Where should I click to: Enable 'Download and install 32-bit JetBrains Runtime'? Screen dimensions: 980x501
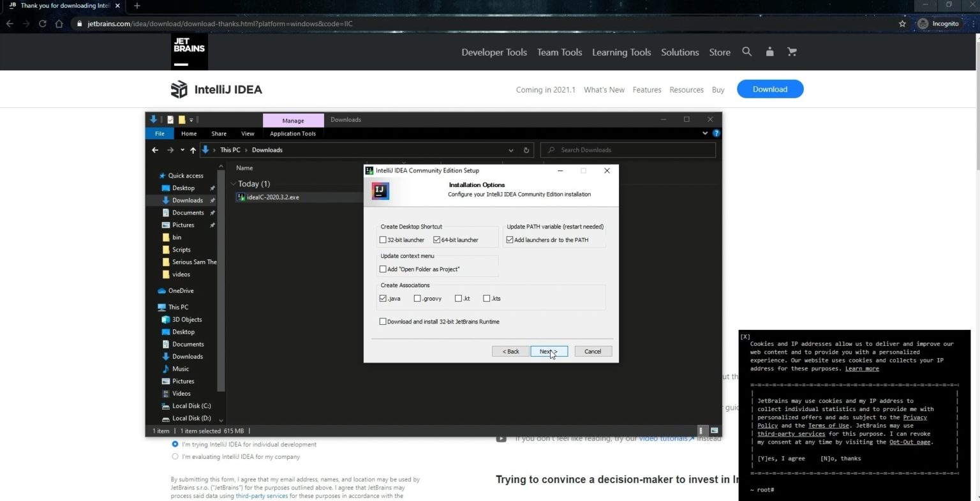[383, 322]
